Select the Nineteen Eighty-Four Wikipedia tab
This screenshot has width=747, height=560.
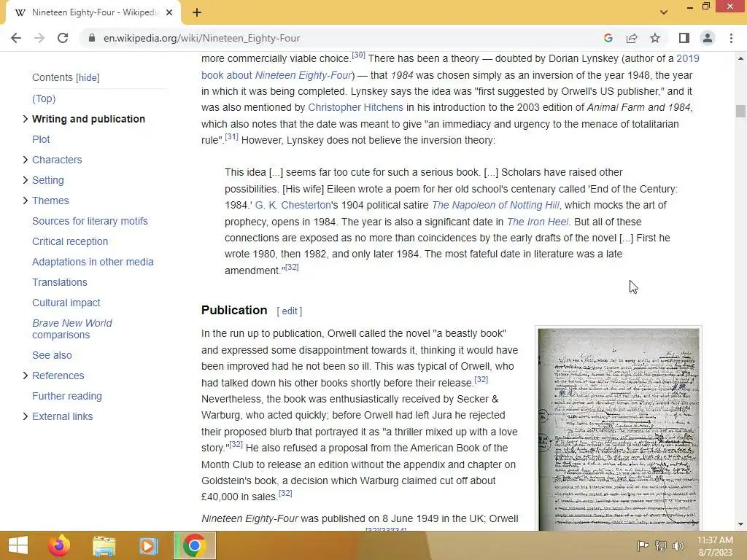(x=95, y=12)
